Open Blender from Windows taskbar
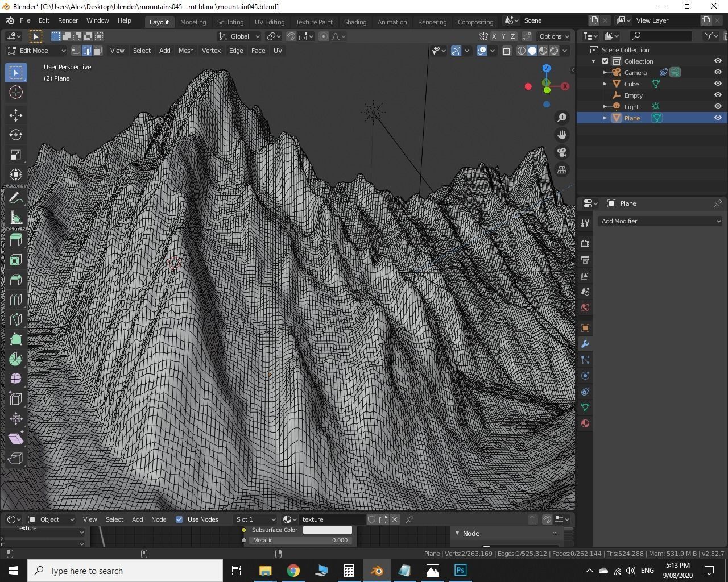The image size is (728, 582). [x=377, y=571]
